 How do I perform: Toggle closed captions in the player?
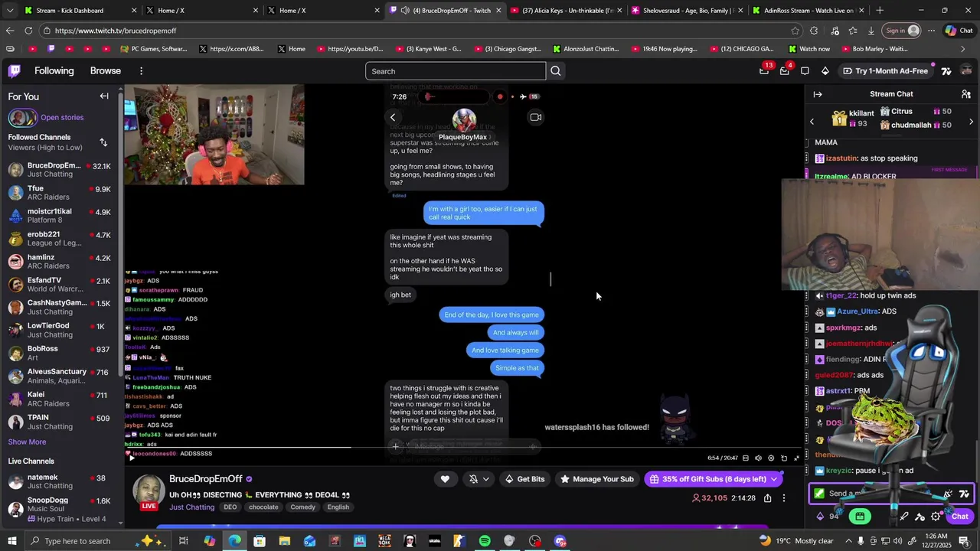(x=746, y=458)
